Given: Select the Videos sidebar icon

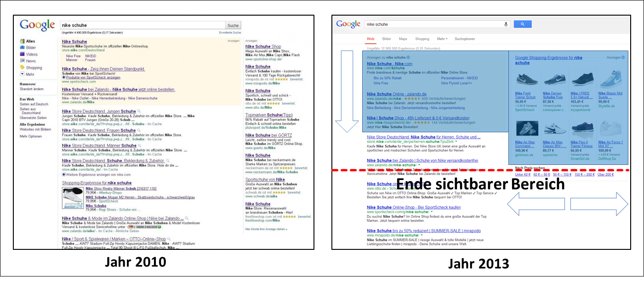Looking at the screenshot, I should click(x=22, y=54).
